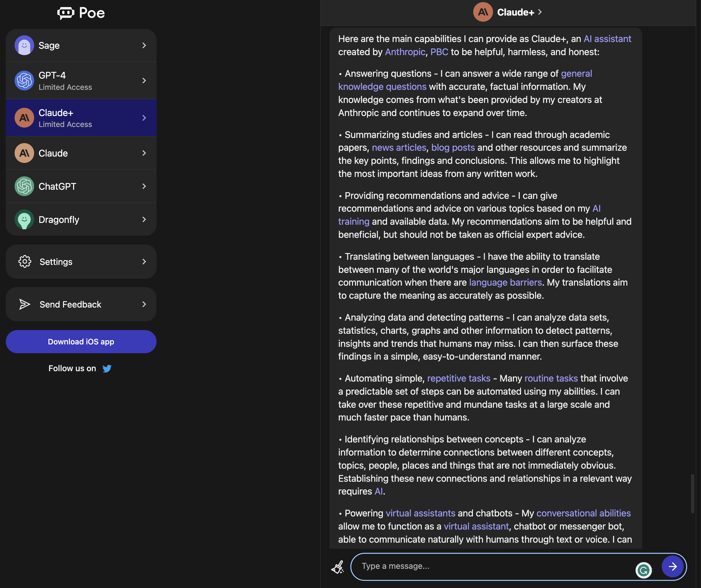The image size is (701, 588).
Task: Click the Download iOS app button
Action: 81,342
